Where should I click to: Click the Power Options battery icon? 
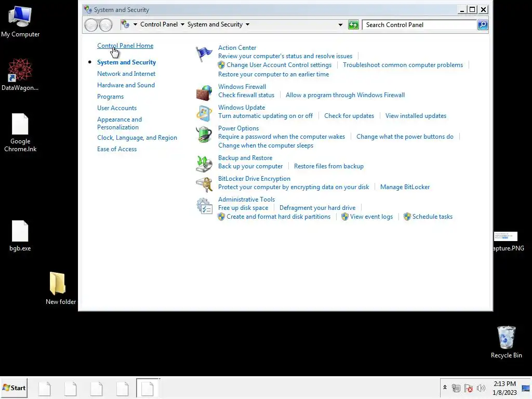click(x=204, y=135)
